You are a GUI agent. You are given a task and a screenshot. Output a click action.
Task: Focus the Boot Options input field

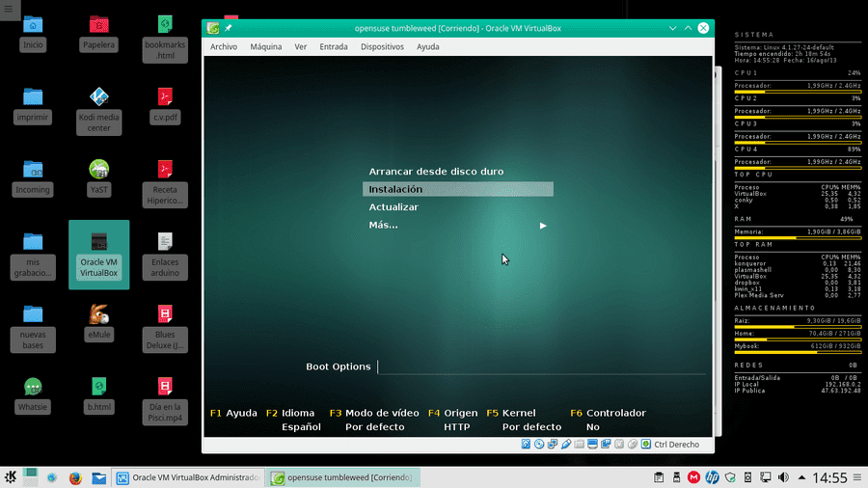tap(541, 366)
